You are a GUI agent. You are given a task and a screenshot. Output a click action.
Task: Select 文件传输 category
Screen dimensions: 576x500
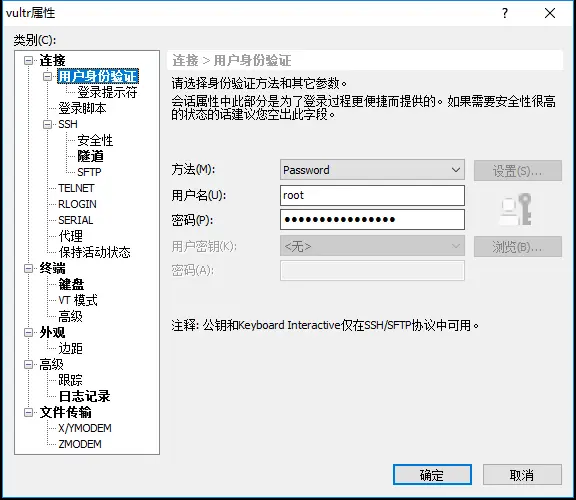(65, 412)
